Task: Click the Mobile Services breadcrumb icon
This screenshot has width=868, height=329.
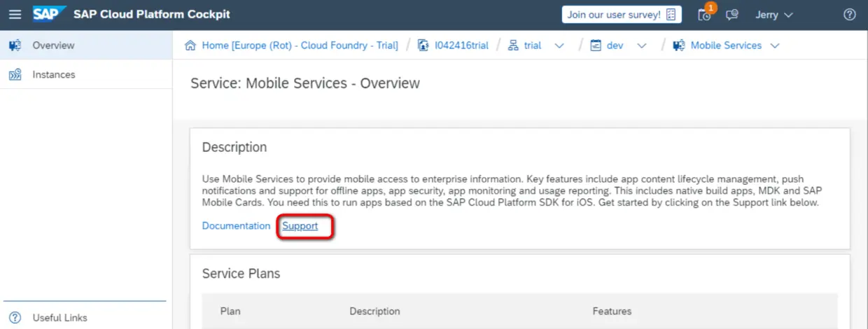Action: click(x=678, y=45)
